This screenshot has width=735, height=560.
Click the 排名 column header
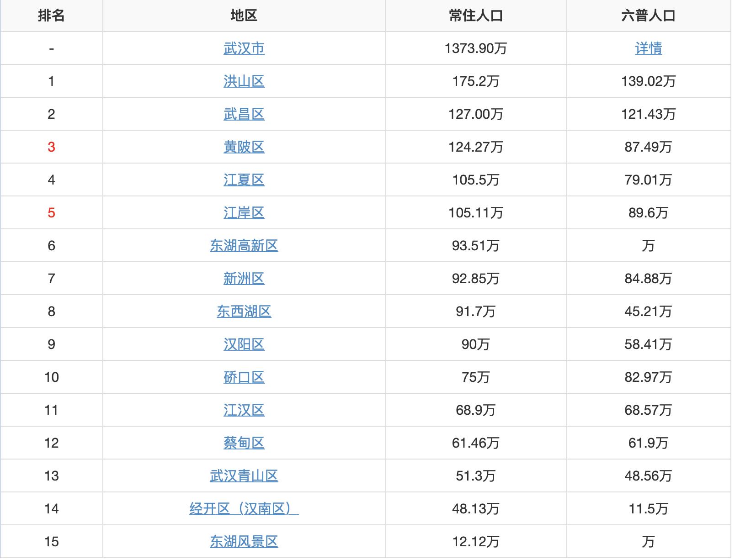pyautogui.click(x=52, y=15)
